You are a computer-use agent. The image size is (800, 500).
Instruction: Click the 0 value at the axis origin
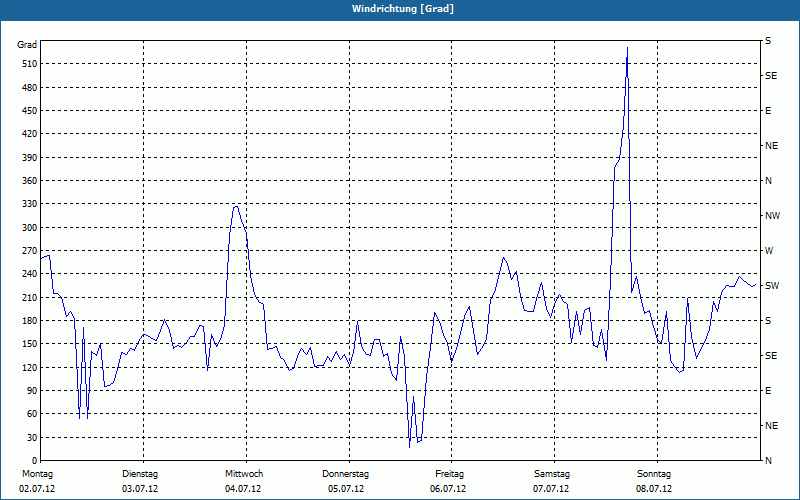35,461
